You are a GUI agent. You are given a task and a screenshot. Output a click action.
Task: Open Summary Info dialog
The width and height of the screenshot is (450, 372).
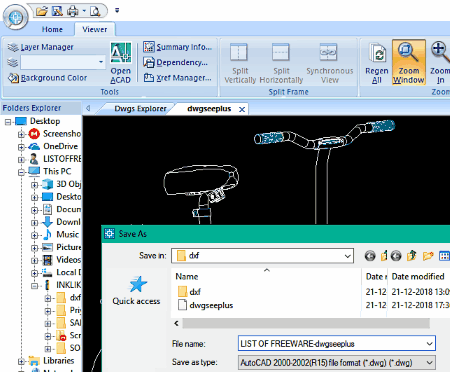[x=177, y=47]
